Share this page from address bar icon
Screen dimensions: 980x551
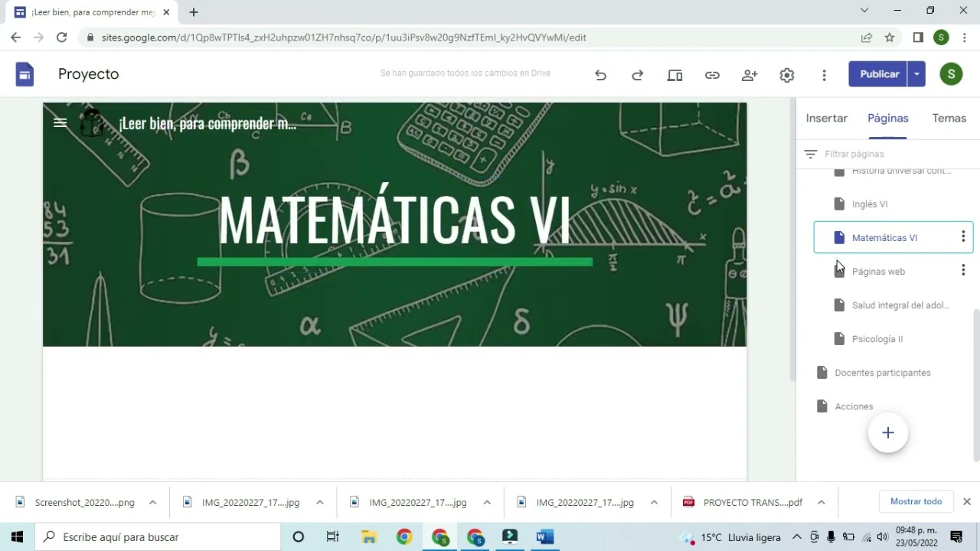point(866,37)
